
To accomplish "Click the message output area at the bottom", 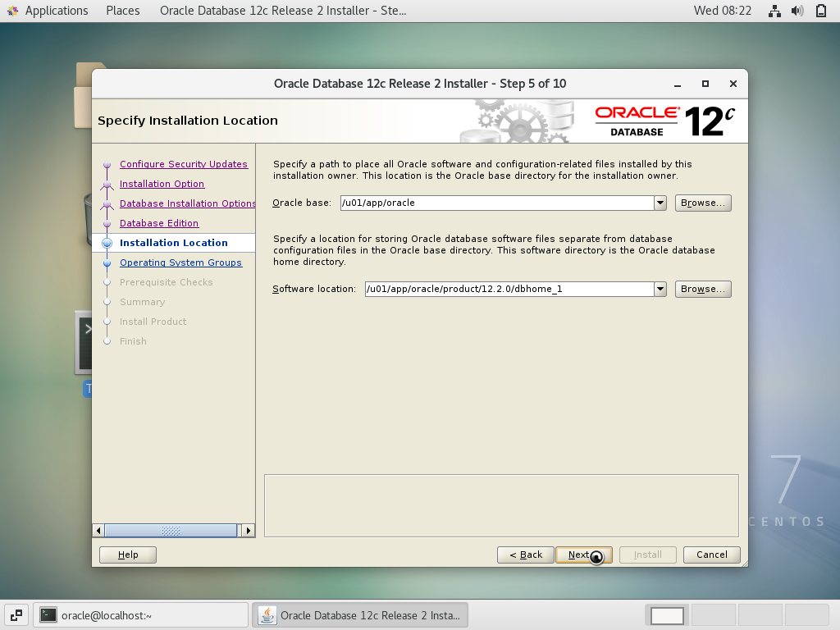I will [x=501, y=505].
